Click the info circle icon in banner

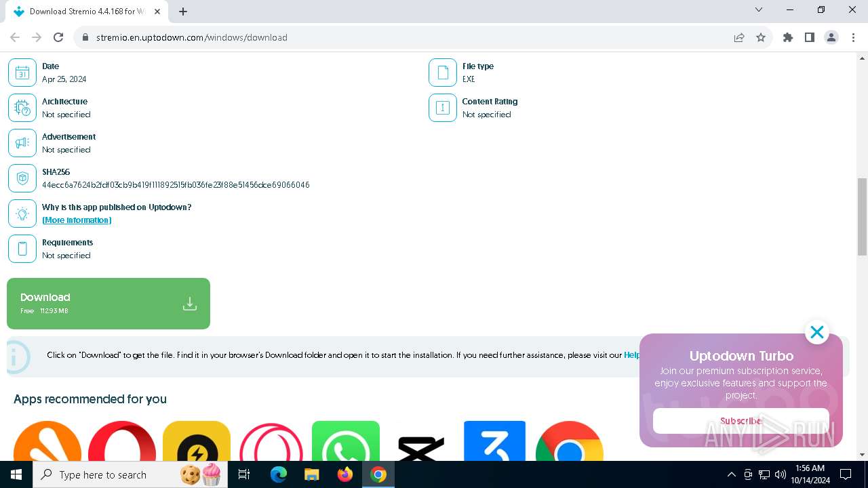point(18,356)
